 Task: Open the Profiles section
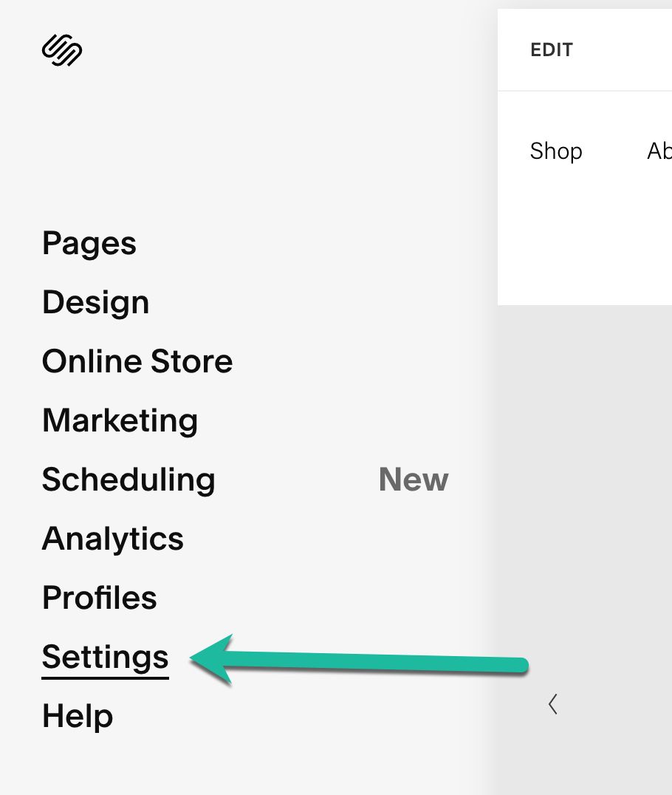100,598
